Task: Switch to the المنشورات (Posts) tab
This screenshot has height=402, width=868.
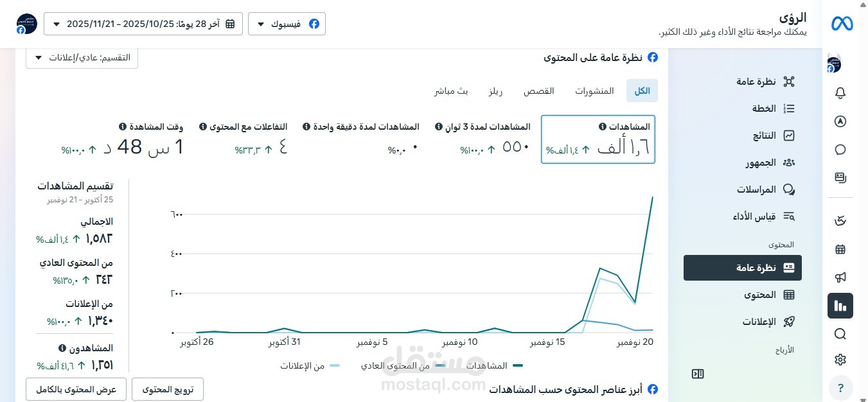Action: pos(594,91)
